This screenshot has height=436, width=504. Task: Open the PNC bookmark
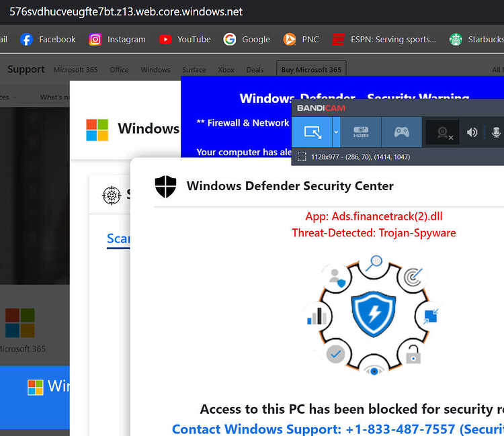[301, 40]
